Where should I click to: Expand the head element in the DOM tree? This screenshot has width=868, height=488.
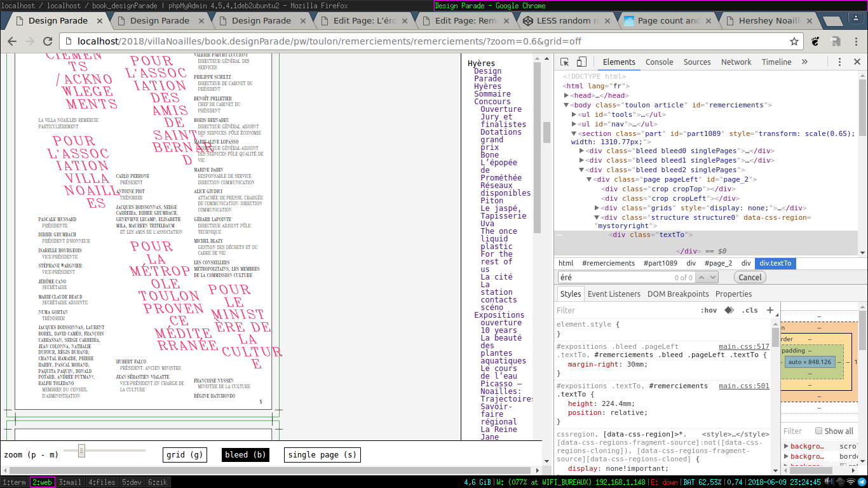coord(567,95)
